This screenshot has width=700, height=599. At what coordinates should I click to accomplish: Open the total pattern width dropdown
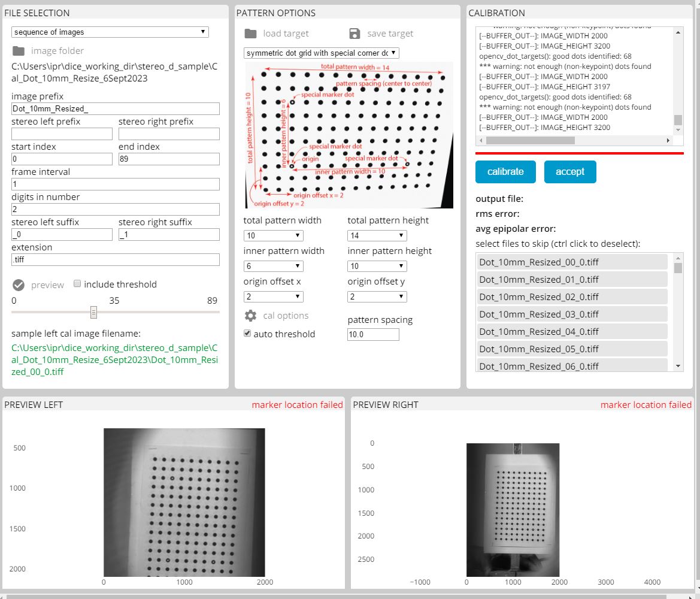(273, 235)
